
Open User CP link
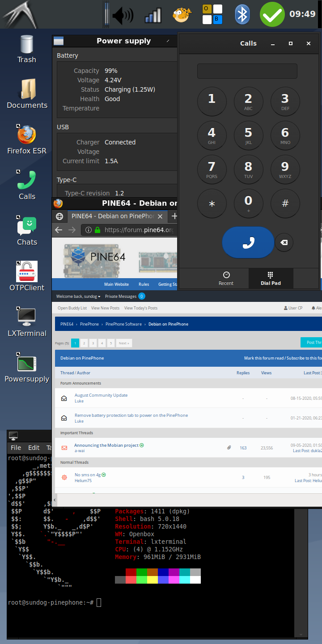(293, 308)
